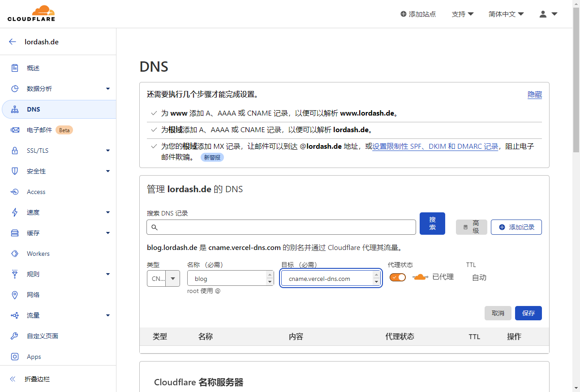This screenshot has height=392, width=580.
Task: Click the 添加记录 button
Action: pyautogui.click(x=516, y=227)
